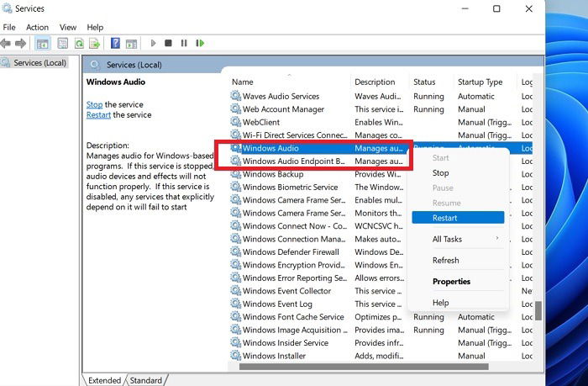The height and width of the screenshot is (386, 588).
Task: Select the Windows Audio service row
Action: tap(381, 148)
